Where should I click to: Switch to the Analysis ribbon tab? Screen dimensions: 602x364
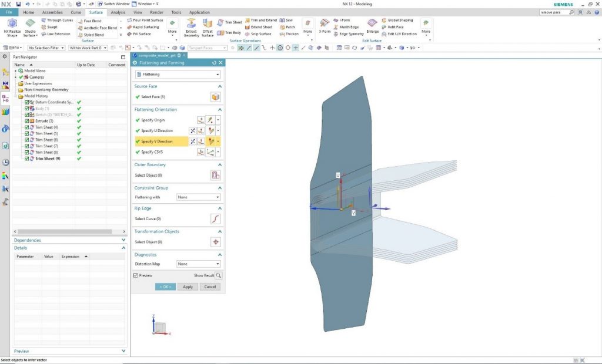click(x=118, y=12)
